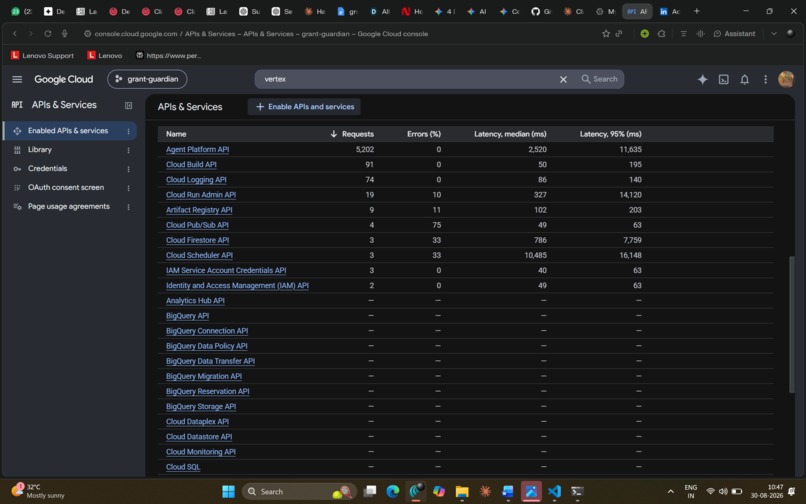Image resolution: width=806 pixels, height=504 pixels.
Task: Go back in browser history
Action: 15,34
